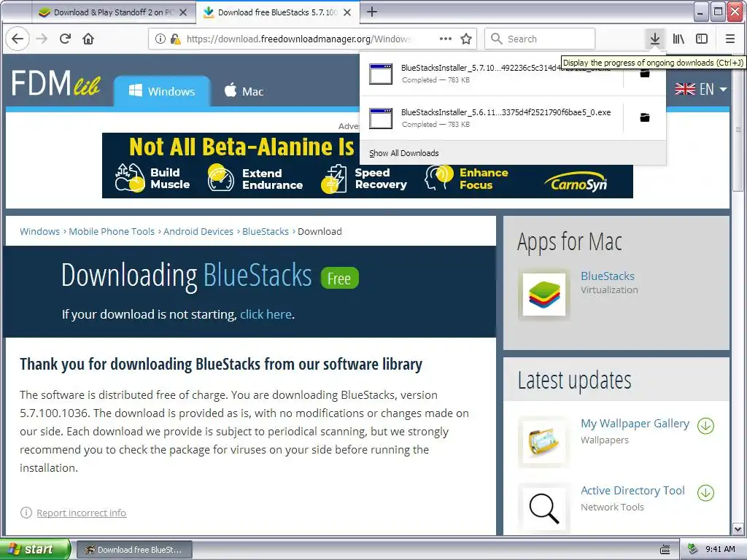Open the BlueStacks Virtualization link
The image size is (747, 560).
(x=608, y=276)
